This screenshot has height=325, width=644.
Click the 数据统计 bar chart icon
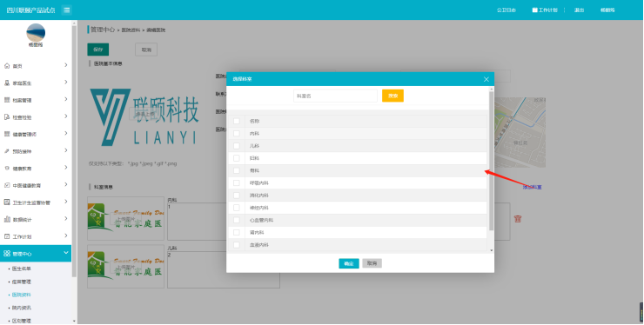7,220
